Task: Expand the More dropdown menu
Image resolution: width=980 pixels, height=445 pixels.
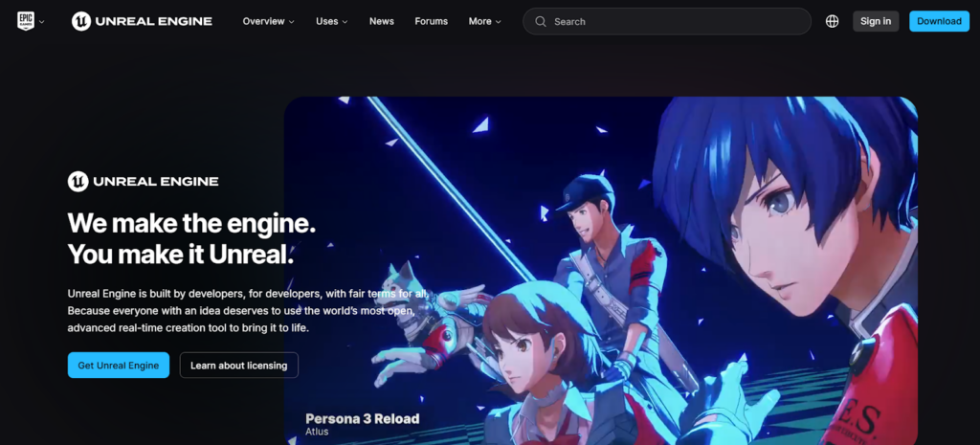Action: [x=484, y=21]
